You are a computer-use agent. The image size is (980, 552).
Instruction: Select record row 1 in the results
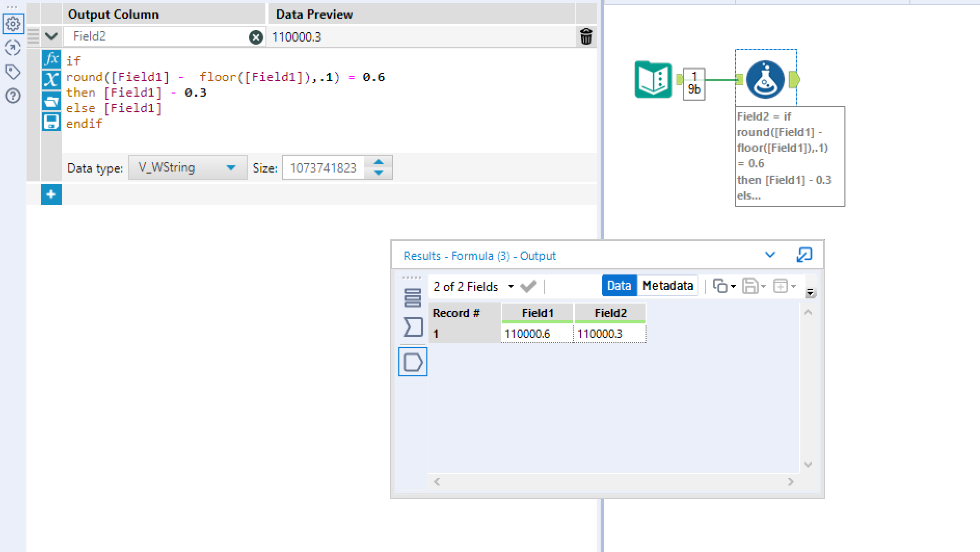[465, 334]
